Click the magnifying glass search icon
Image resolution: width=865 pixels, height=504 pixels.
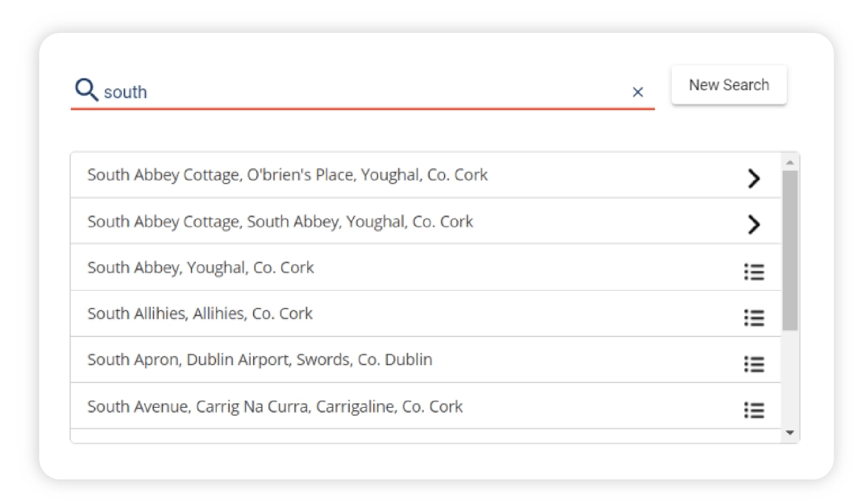pyautogui.click(x=86, y=90)
